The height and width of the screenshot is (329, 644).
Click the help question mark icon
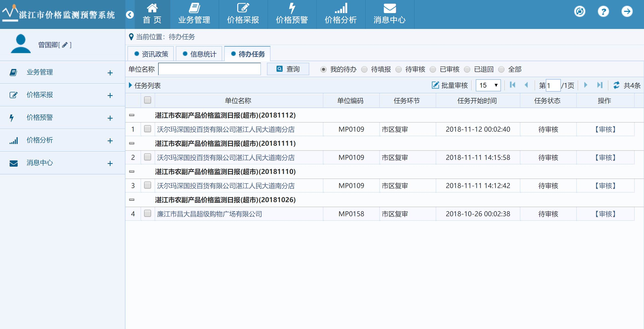[x=603, y=12]
